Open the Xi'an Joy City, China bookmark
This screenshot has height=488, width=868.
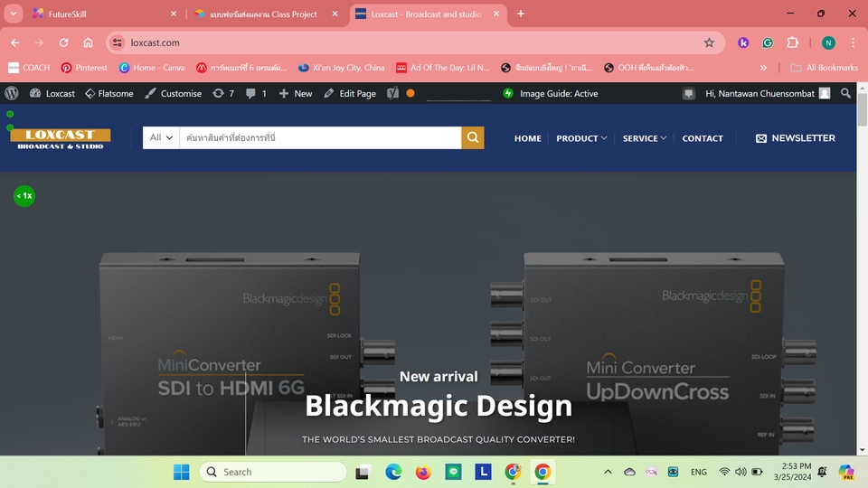(341, 68)
